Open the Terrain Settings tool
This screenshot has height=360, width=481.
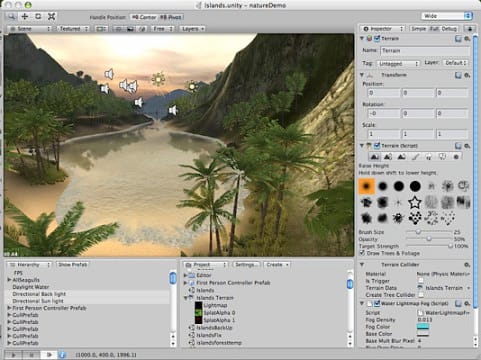click(456, 156)
